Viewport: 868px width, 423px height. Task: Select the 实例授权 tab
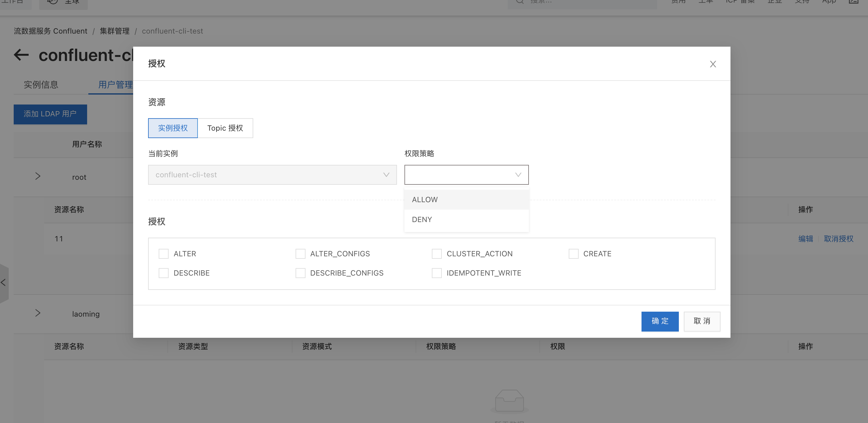coord(173,128)
